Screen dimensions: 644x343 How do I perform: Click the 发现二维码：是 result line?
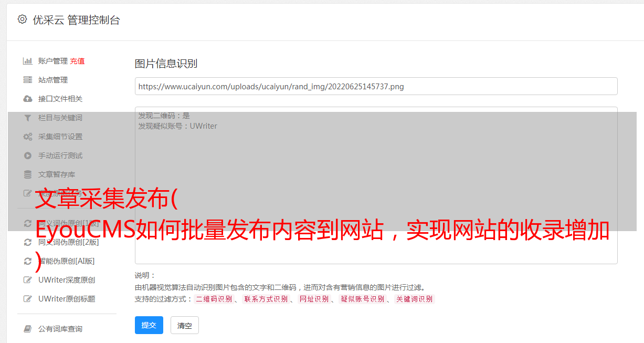click(x=164, y=116)
